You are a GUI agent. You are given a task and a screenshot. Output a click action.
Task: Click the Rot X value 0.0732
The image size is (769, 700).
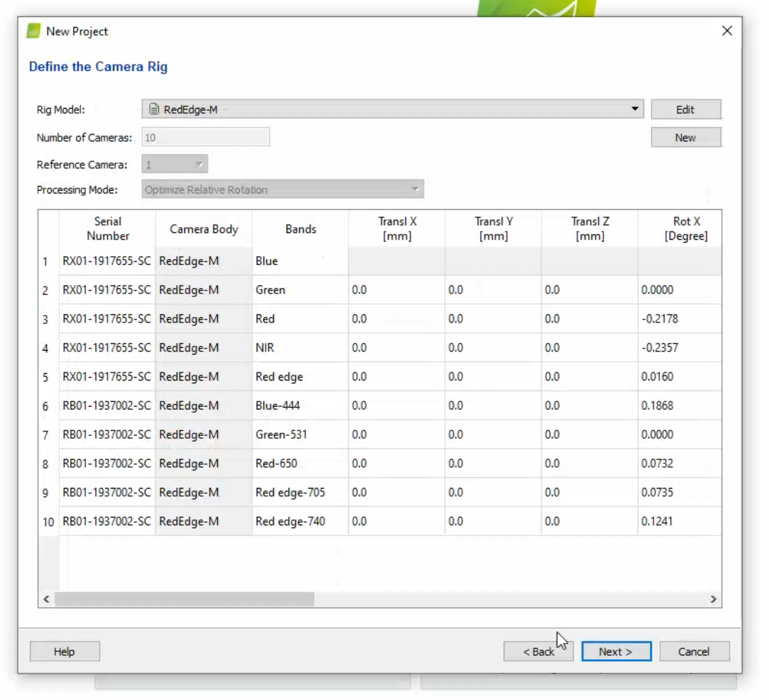coord(680,463)
